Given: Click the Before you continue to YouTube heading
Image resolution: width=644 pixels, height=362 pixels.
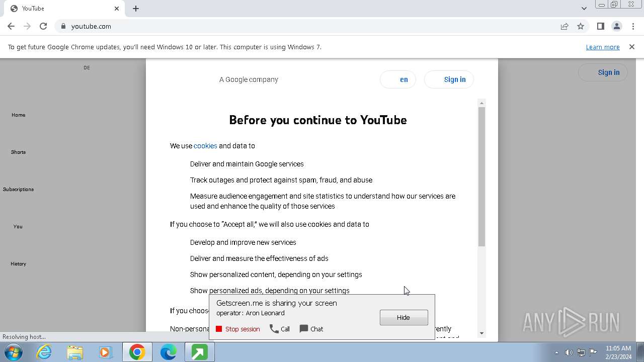Looking at the screenshot, I should [x=318, y=120].
